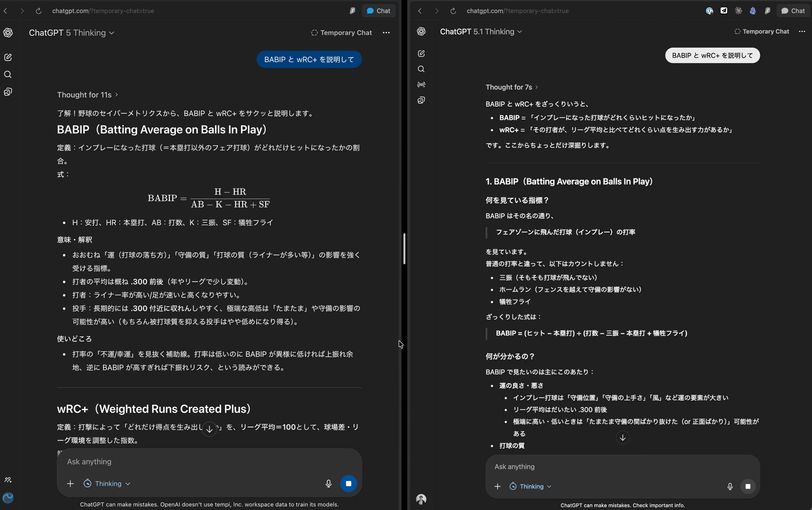Click the microphone icon in left chat input

click(329, 483)
